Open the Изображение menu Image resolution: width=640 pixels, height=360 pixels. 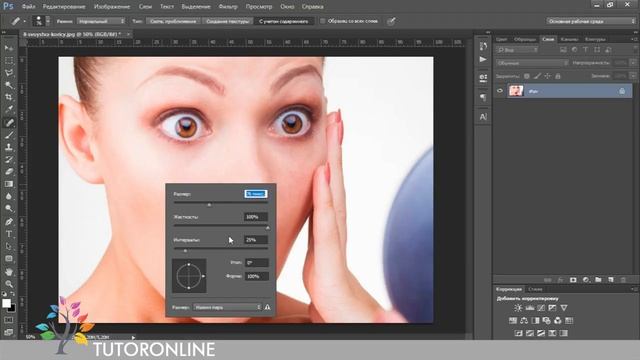click(112, 7)
